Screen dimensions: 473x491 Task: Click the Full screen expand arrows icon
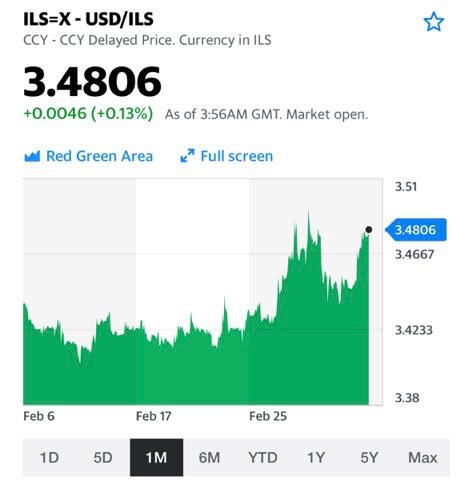[x=187, y=156]
